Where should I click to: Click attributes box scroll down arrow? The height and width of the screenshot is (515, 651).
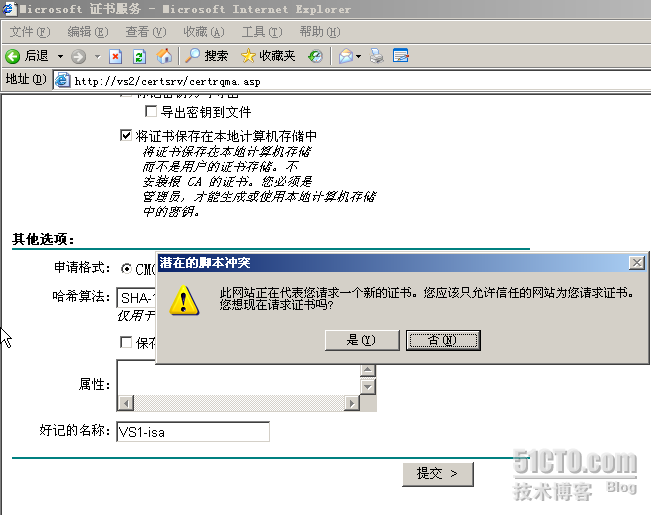point(367,387)
